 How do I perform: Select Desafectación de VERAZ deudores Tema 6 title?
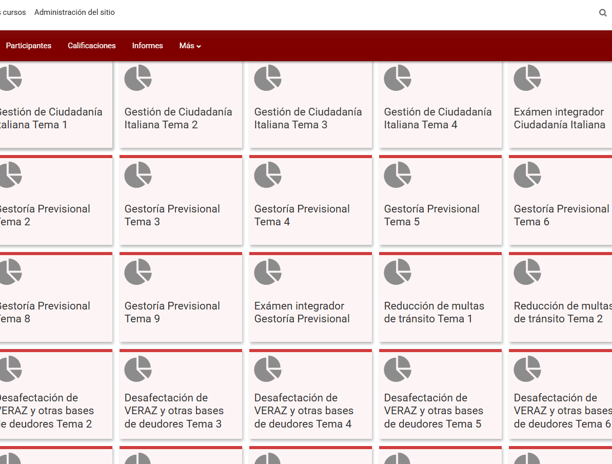click(562, 411)
